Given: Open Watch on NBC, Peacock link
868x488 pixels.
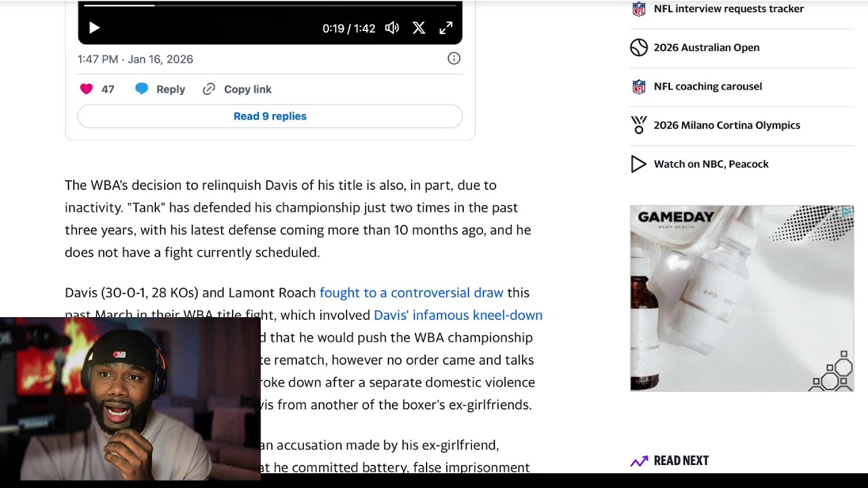Looking at the screenshot, I should click(711, 164).
